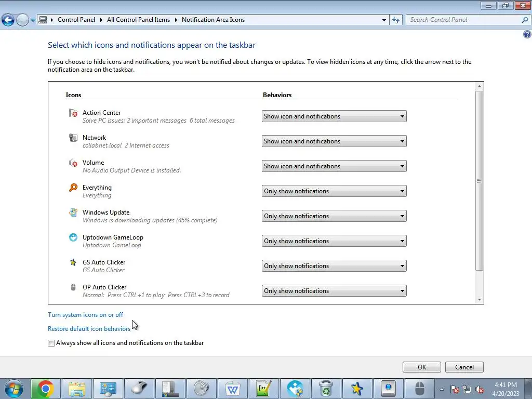The width and height of the screenshot is (532, 399).
Task: Open the Uptodown GameLoop behavior dropdown
Action: (x=334, y=241)
